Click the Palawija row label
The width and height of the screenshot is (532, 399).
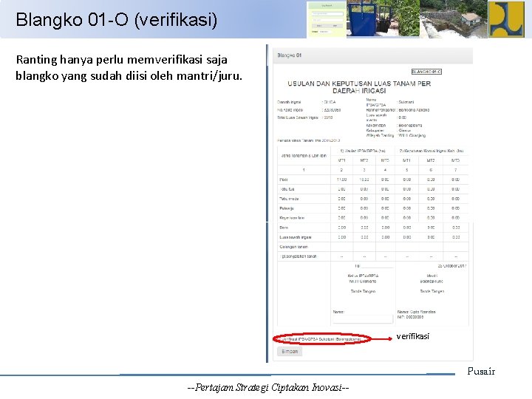[287, 208]
